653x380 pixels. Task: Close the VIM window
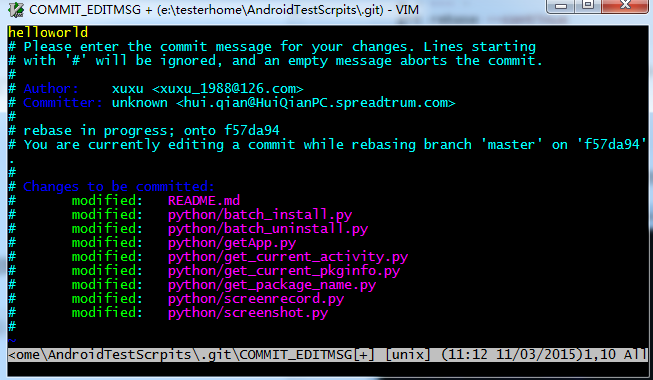point(625,6)
